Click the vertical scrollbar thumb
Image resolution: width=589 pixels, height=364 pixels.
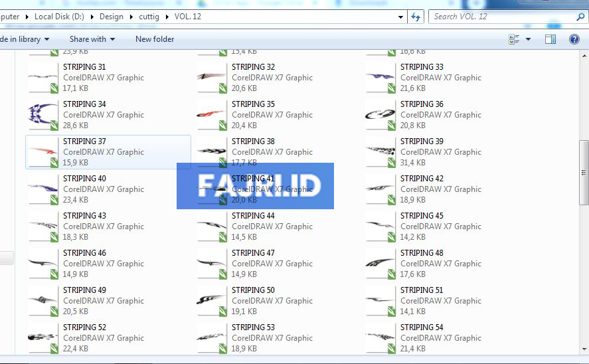(584, 173)
